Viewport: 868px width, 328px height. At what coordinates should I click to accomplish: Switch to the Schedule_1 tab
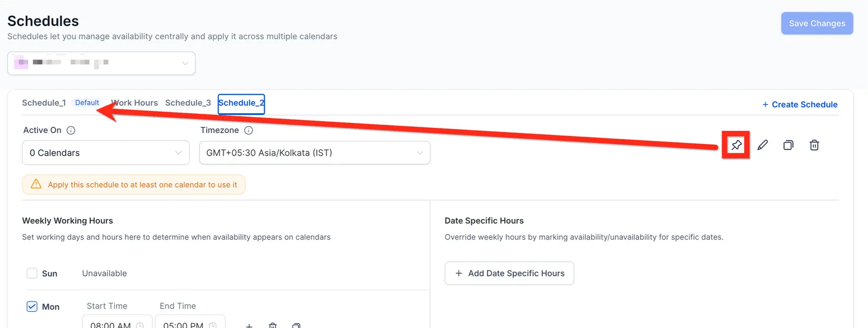44,102
